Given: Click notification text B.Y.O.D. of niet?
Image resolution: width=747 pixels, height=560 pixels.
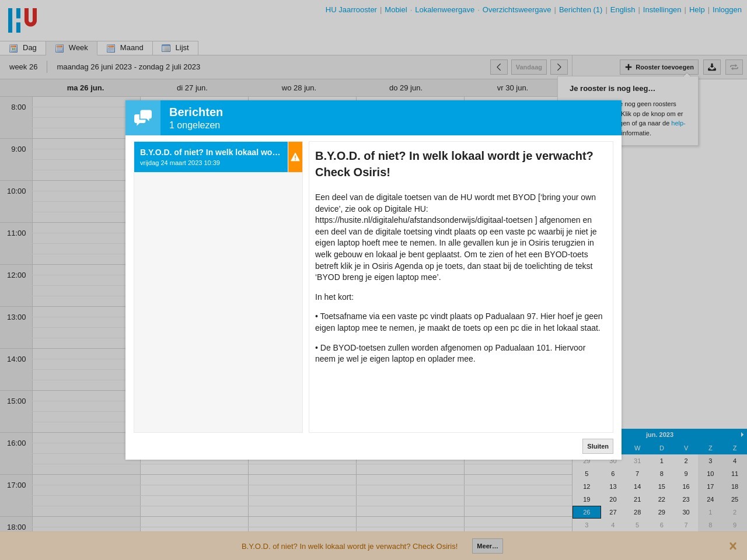Looking at the screenshot, I should (x=350, y=547).
